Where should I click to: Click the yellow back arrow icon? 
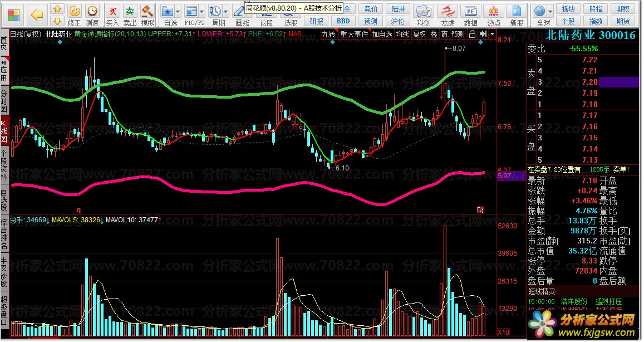pyautogui.click(x=37, y=16)
